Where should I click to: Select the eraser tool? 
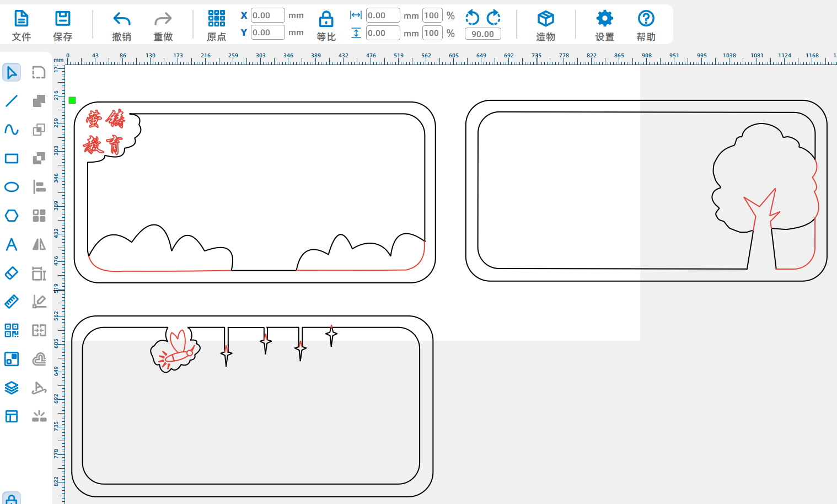pos(12,273)
